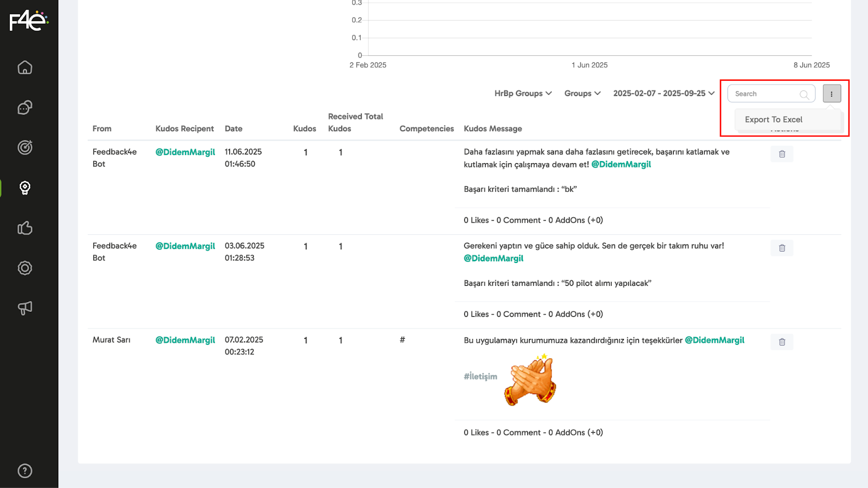The height and width of the screenshot is (488, 868).
Task: Open the announcements megaphone sidebar icon
Action: [25, 308]
